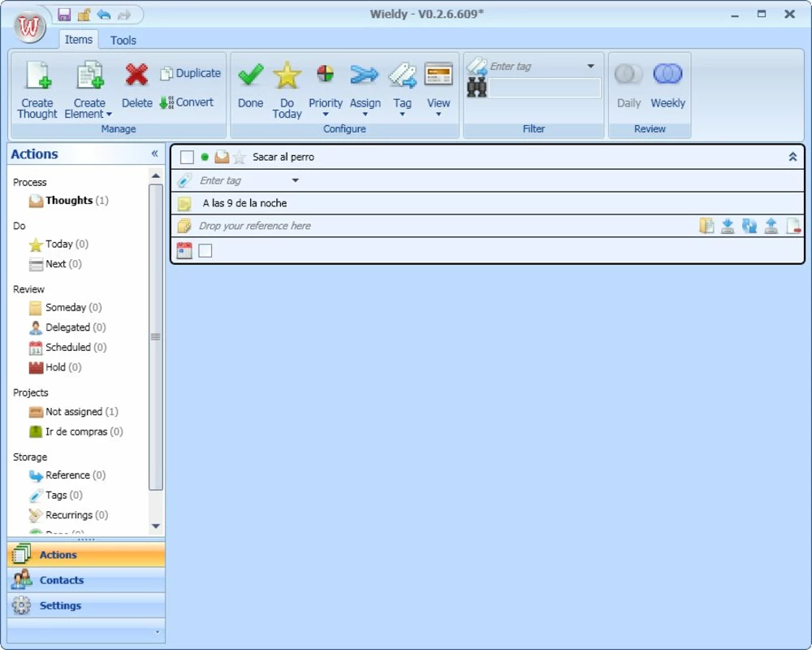812x650 pixels.
Task: Select Scheduled (0) under Review
Action: pos(68,347)
